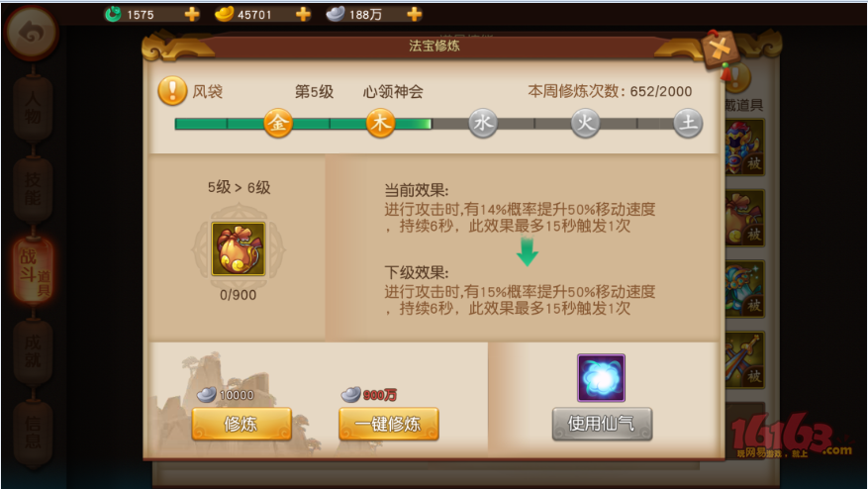Click the blue 仙气 orb icon

(x=601, y=378)
